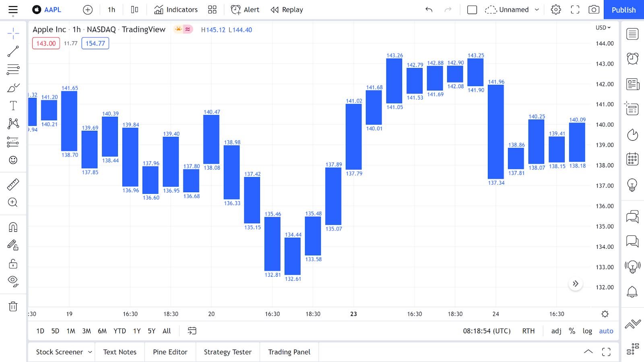This screenshot has width=644, height=362.
Task: Select the Fib retracement tool
Action: [x=13, y=69]
